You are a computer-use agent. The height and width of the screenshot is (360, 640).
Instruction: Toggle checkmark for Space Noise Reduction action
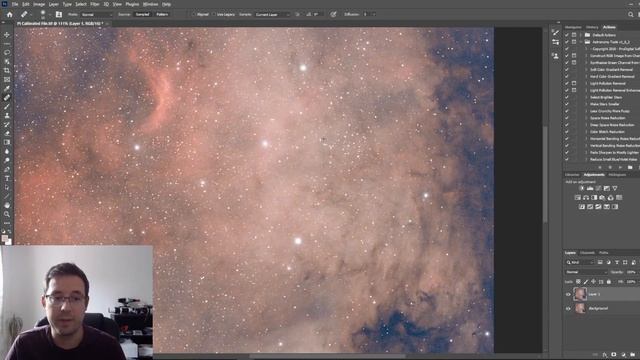tap(567, 118)
